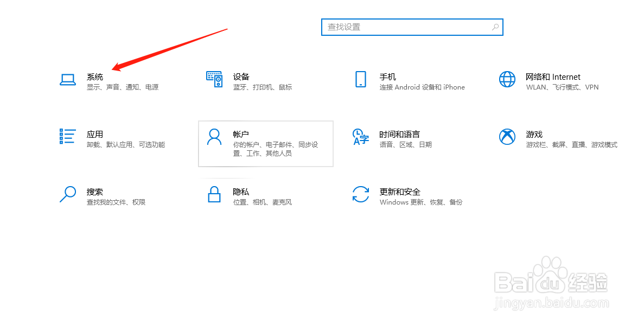Open the 搜索 settings title
The image size is (644, 325).
[x=95, y=192]
